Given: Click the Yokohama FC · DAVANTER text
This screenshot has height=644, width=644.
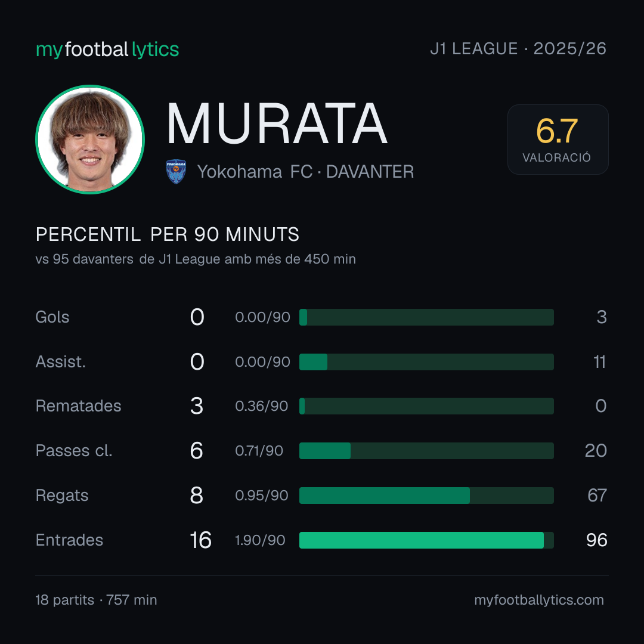Looking at the screenshot, I should 305,172.
